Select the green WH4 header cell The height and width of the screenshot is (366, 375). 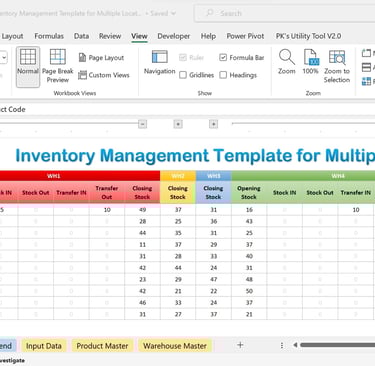click(x=303, y=176)
